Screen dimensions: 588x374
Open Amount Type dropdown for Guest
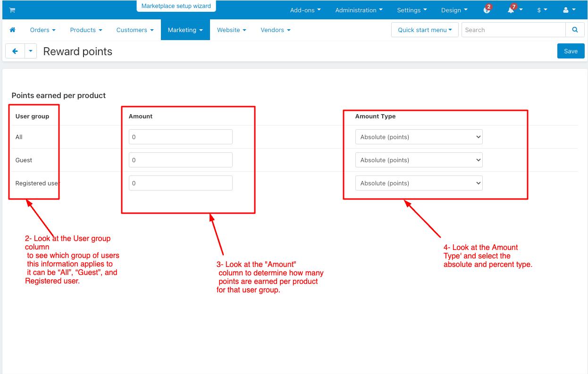419,160
